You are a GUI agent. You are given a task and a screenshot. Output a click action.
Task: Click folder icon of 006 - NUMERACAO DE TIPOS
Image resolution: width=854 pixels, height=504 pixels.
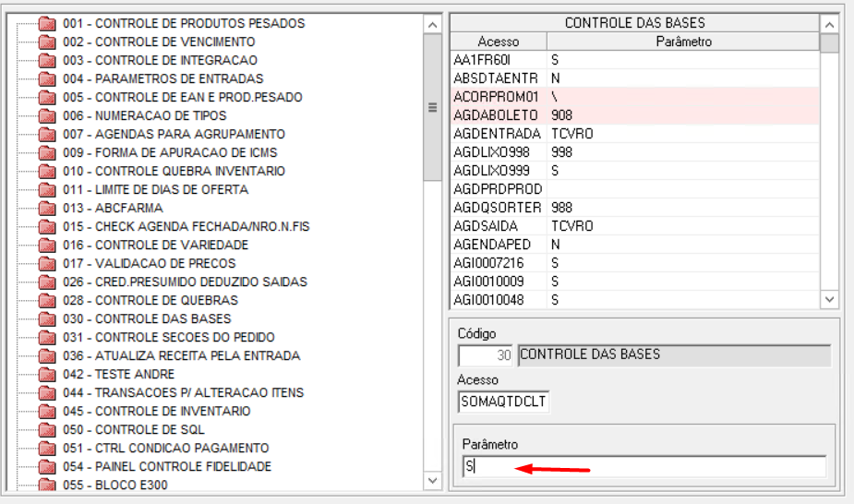(x=47, y=116)
